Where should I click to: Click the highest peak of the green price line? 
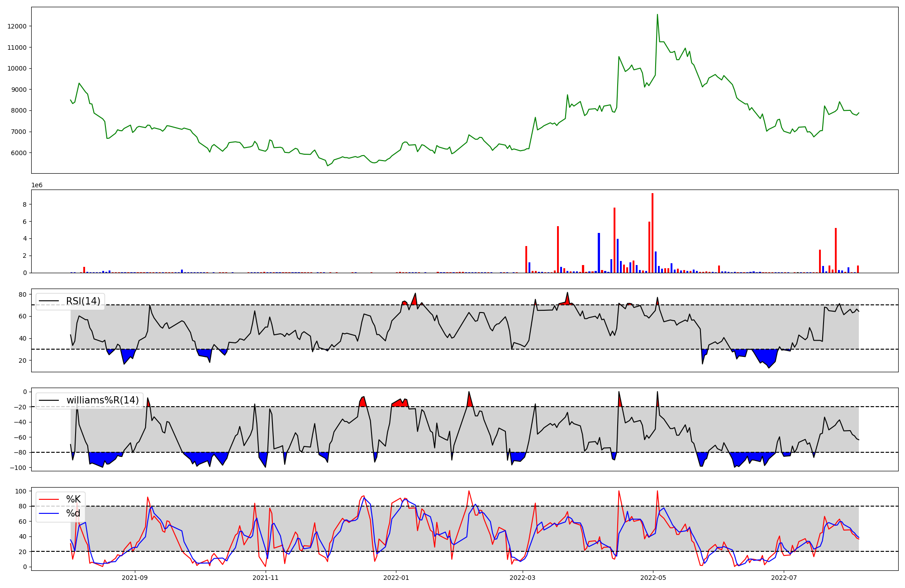pyautogui.click(x=657, y=15)
